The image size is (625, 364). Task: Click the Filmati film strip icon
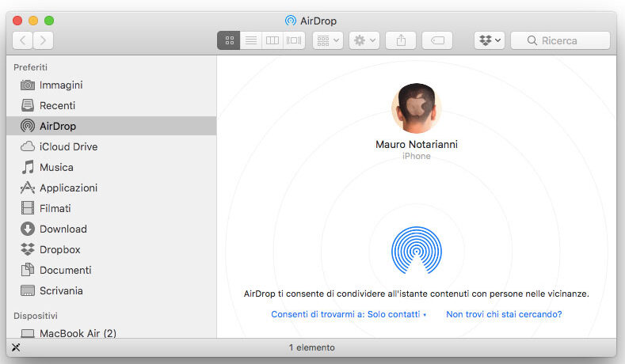point(28,208)
